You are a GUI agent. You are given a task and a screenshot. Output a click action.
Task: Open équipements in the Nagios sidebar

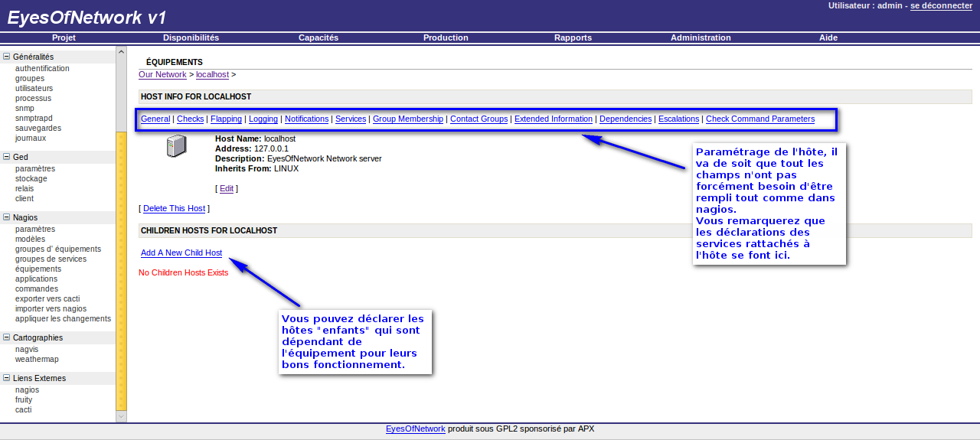(x=38, y=269)
